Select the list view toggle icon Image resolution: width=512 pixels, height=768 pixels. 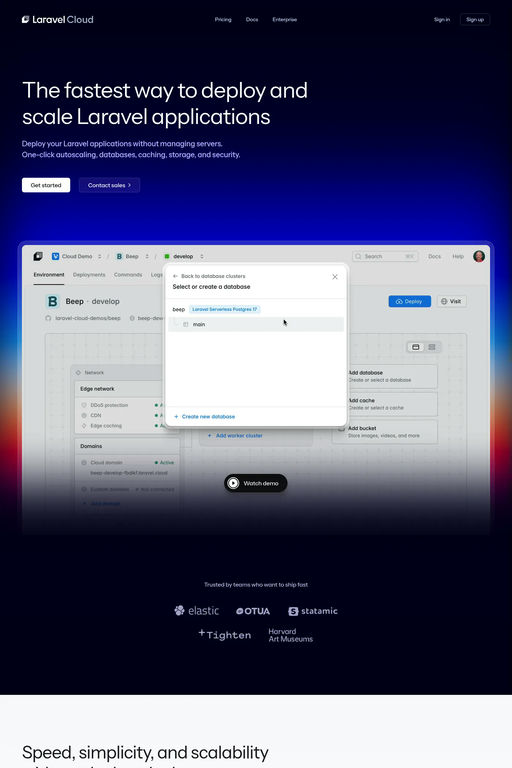point(432,347)
